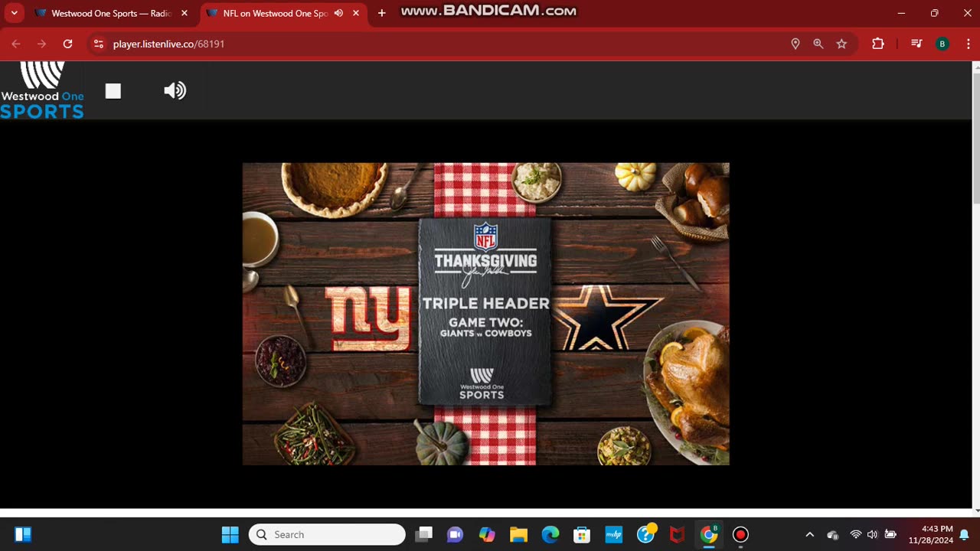Open the myHP app taskbar icon
Screen dimensions: 980x551
pyautogui.click(x=614, y=534)
